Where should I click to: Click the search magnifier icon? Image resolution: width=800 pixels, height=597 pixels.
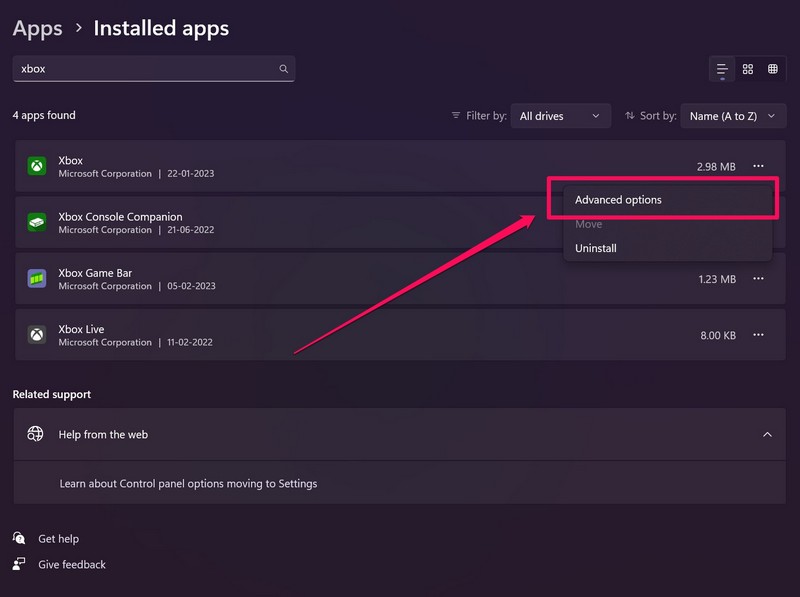(x=284, y=69)
